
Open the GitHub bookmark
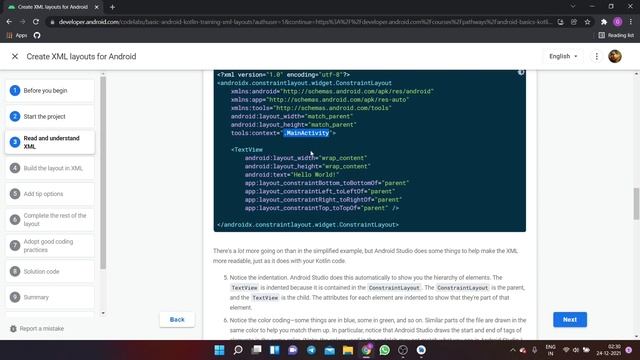coord(37,36)
